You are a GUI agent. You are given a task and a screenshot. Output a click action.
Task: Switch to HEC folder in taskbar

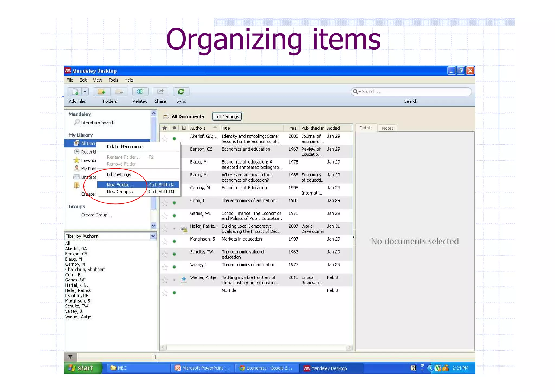click(138, 368)
